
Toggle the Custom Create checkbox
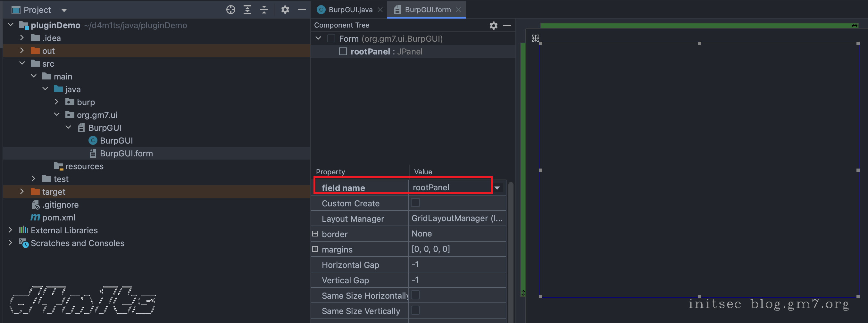click(x=415, y=203)
